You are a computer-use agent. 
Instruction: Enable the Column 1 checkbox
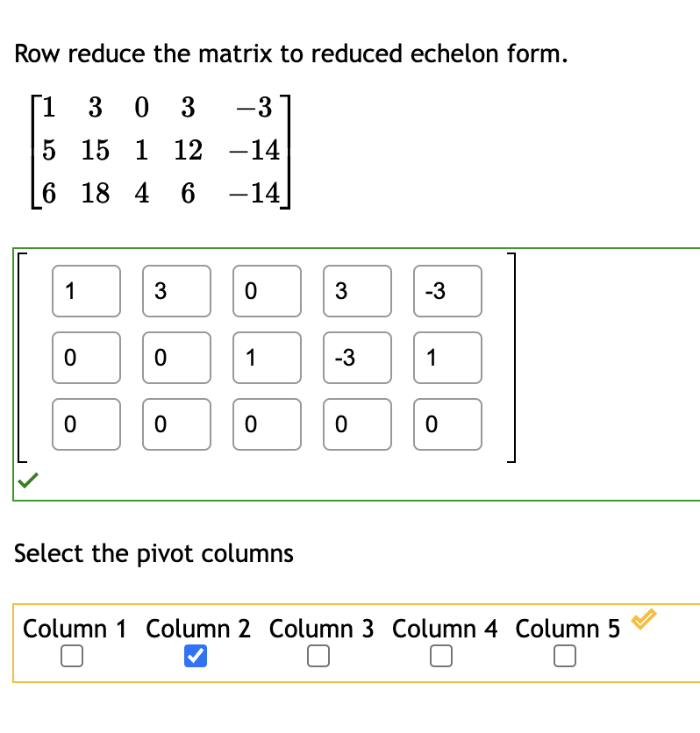point(72,655)
